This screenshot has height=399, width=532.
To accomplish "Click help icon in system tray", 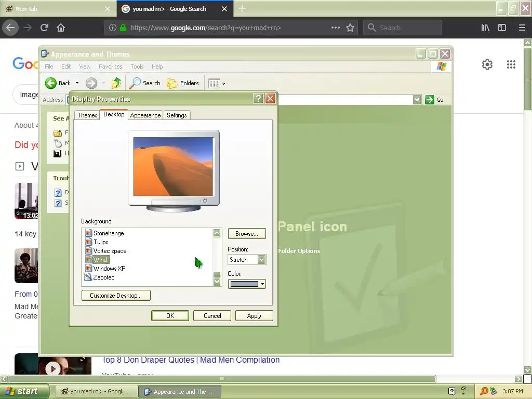I will pos(451,392).
